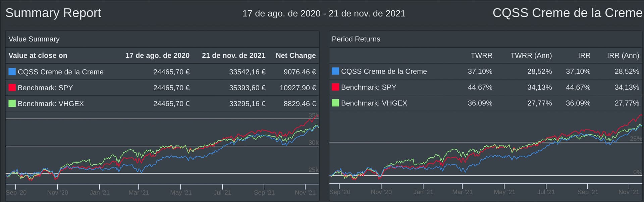The width and height of the screenshot is (644, 202).
Task: Select the Benchmark: SPY row in Value Summary
Action: pyautogui.click(x=162, y=88)
